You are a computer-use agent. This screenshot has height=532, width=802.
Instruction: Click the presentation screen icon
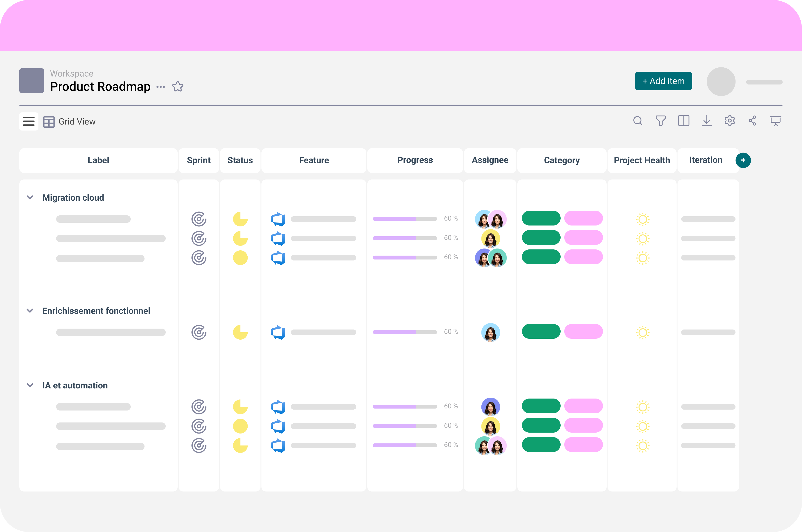tap(776, 121)
